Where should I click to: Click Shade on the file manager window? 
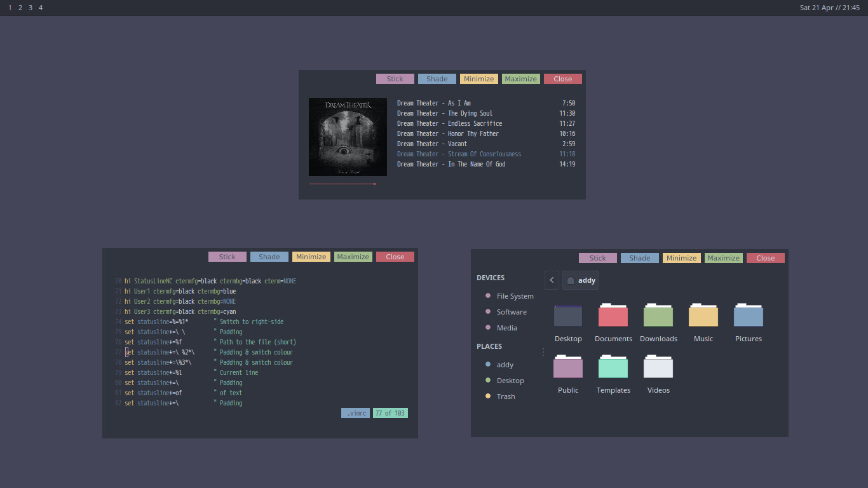pos(640,258)
